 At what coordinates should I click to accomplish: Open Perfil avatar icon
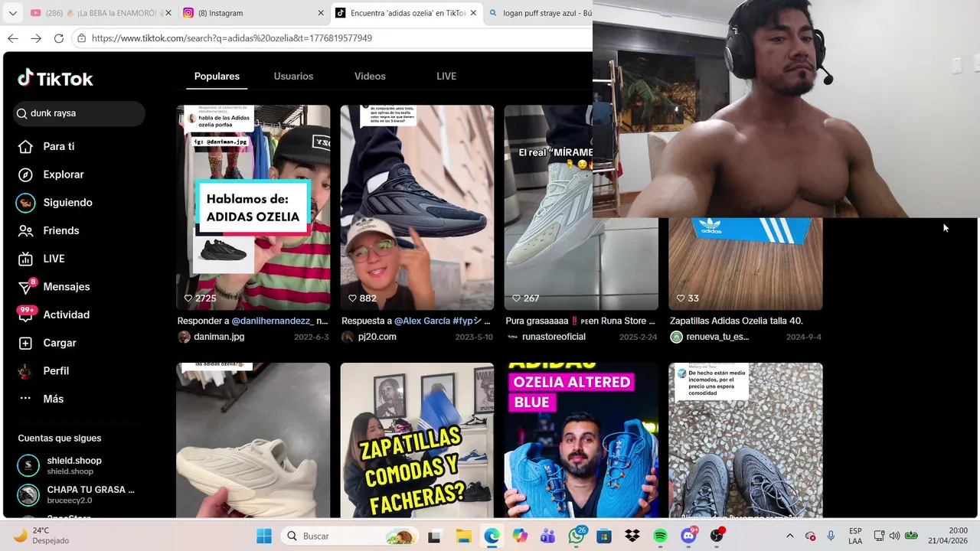pyautogui.click(x=25, y=371)
